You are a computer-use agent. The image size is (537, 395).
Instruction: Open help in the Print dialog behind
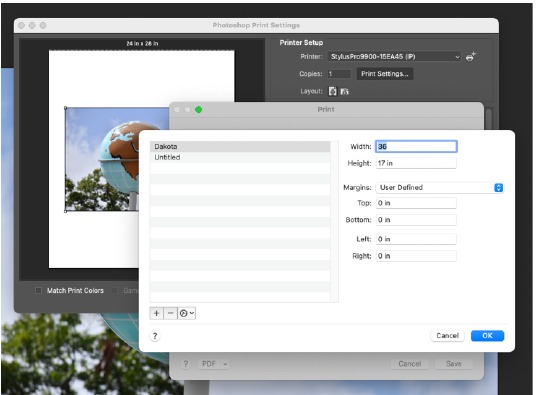click(185, 364)
